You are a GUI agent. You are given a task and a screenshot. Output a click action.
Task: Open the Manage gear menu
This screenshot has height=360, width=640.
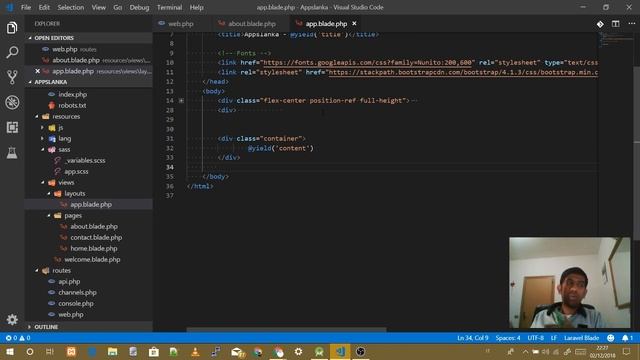12,319
